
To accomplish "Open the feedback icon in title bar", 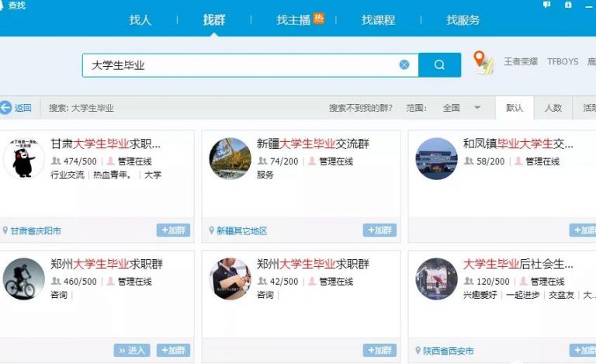I will [547, 5].
